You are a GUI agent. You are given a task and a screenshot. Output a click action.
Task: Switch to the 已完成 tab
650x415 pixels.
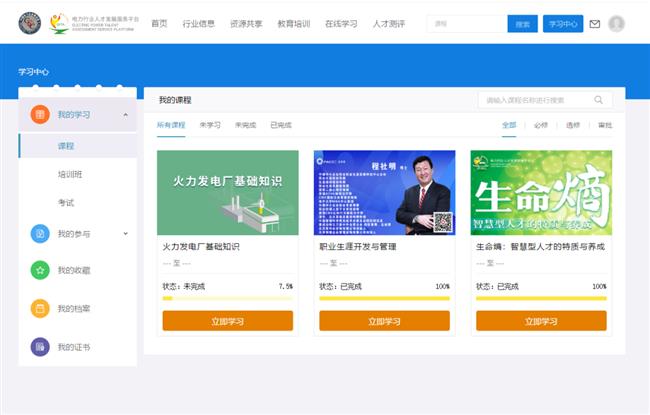[x=280, y=125]
